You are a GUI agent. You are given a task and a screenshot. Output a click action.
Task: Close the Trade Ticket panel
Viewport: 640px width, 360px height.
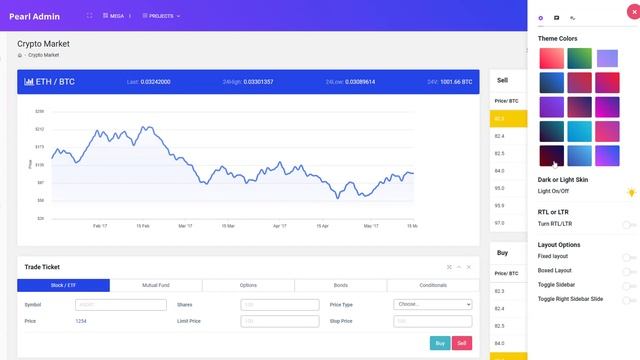click(469, 267)
